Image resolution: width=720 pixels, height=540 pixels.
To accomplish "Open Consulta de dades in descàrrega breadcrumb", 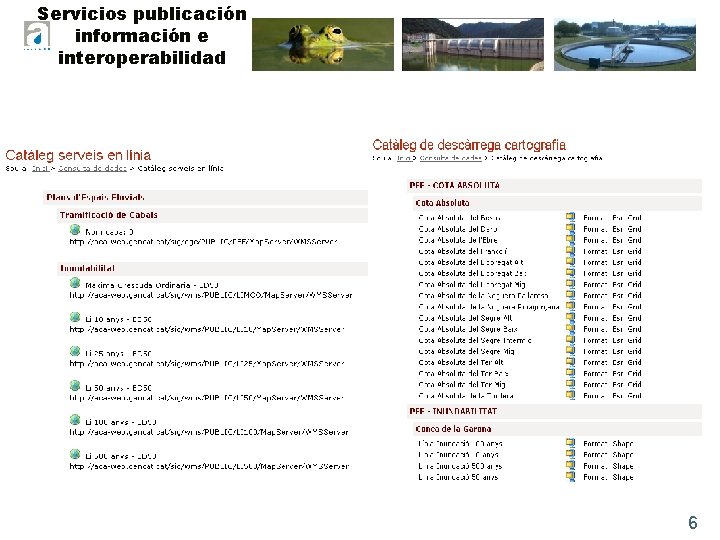I will [x=450, y=158].
